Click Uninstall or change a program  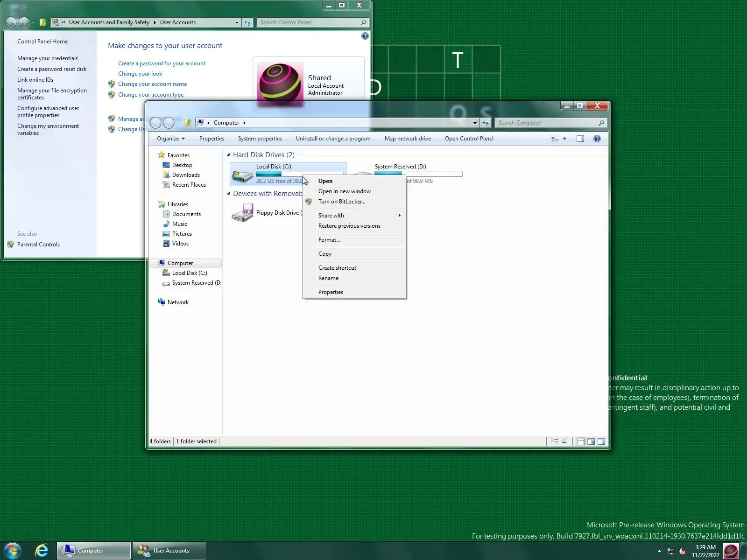333,139
